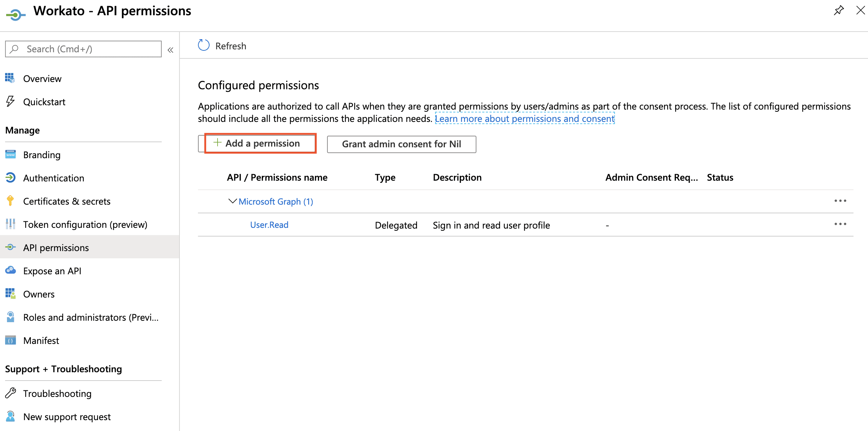Image resolution: width=868 pixels, height=431 pixels.
Task: Open the Quickstart menu item
Action: pos(44,102)
